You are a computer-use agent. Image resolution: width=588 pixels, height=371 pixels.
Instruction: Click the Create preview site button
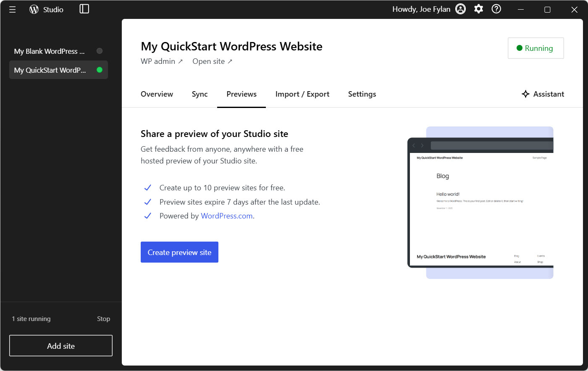[x=179, y=252]
